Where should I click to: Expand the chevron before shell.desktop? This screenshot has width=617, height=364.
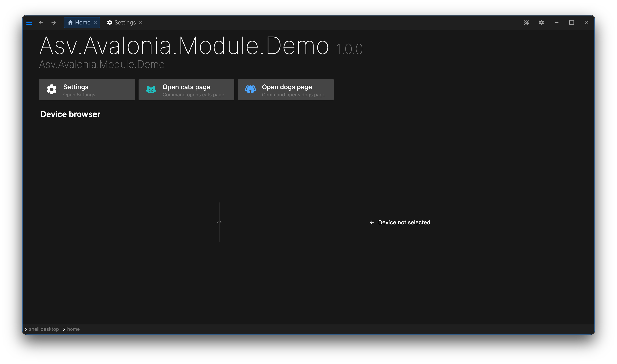(26, 329)
